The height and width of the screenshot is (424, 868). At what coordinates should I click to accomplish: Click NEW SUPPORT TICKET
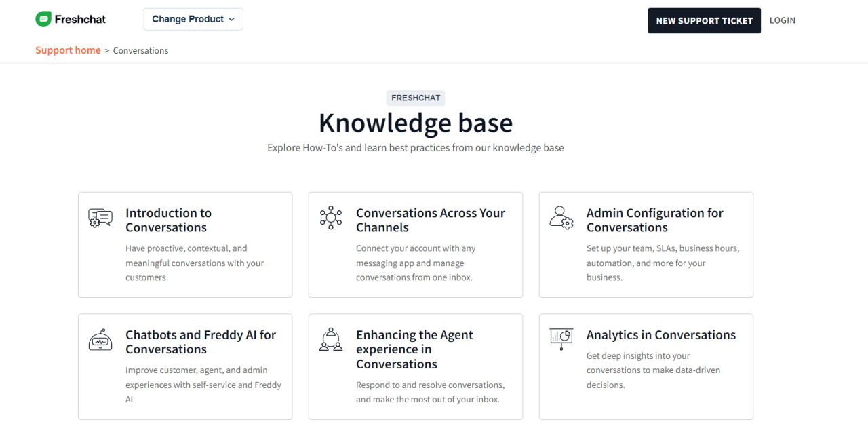[704, 20]
